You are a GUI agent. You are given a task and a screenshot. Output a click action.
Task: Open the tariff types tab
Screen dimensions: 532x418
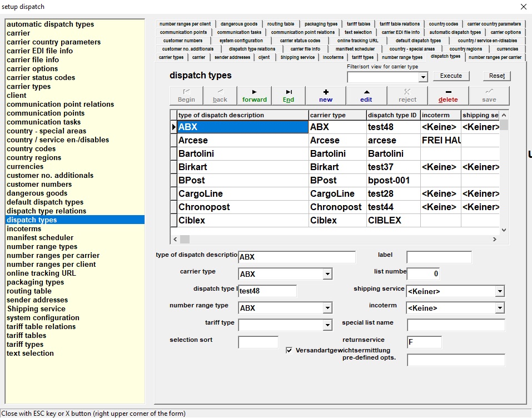[x=362, y=57]
